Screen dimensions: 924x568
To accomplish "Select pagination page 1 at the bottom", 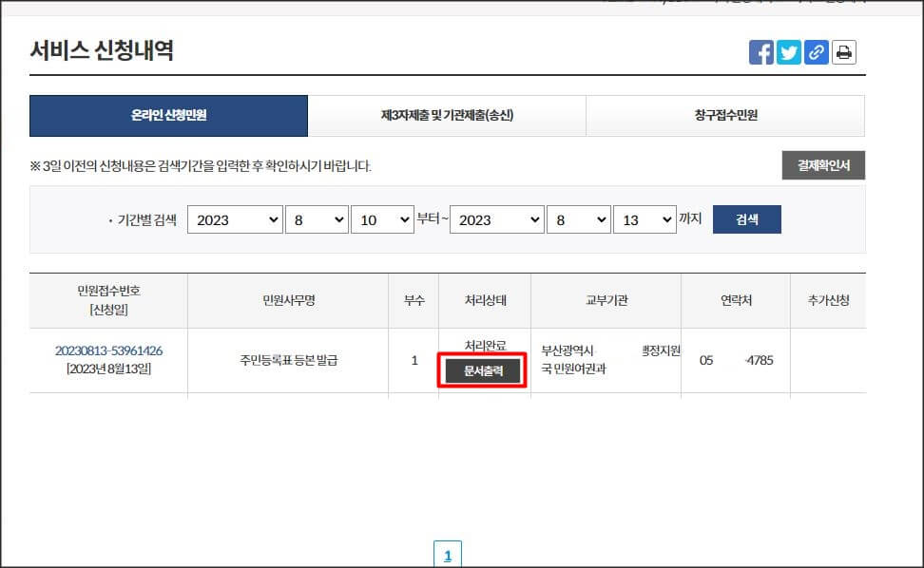I will click(447, 553).
